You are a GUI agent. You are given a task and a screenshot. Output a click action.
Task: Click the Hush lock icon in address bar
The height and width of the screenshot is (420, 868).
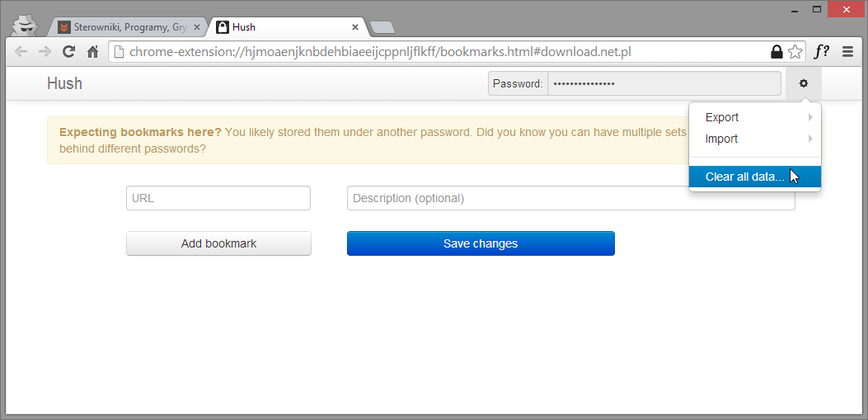(777, 52)
